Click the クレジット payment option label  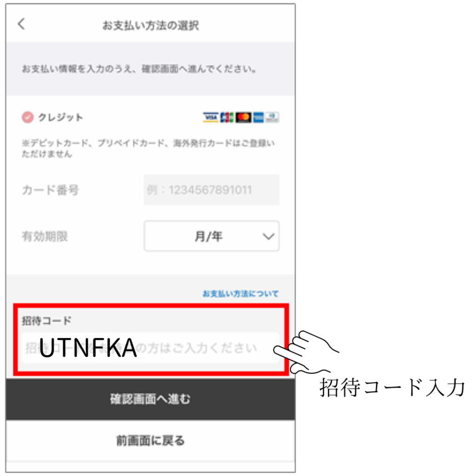(x=60, y=118)
